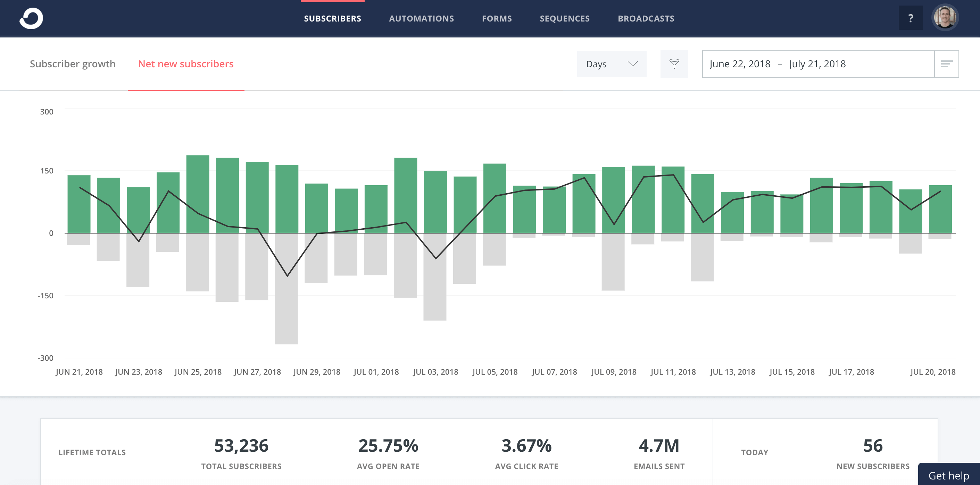Open help via the question mark icon
Image resolution: width=980 pixels, height=485 pixels.
pos(911,17)
